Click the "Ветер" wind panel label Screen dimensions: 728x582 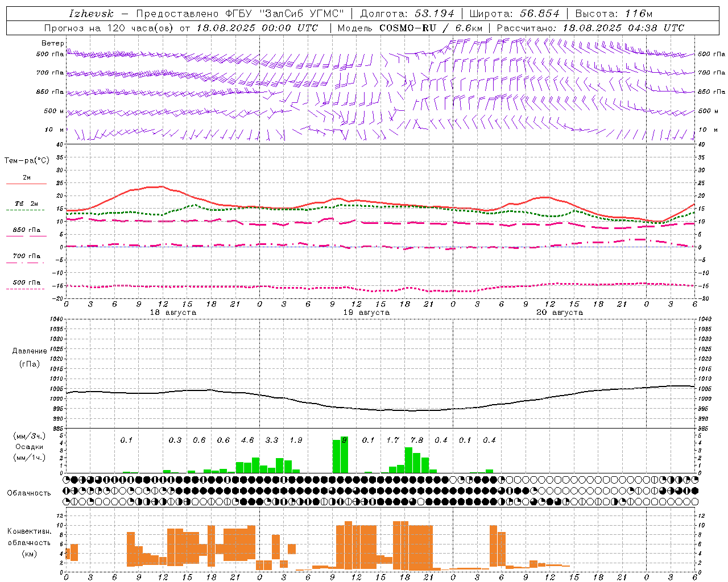[x=52, y=43]
